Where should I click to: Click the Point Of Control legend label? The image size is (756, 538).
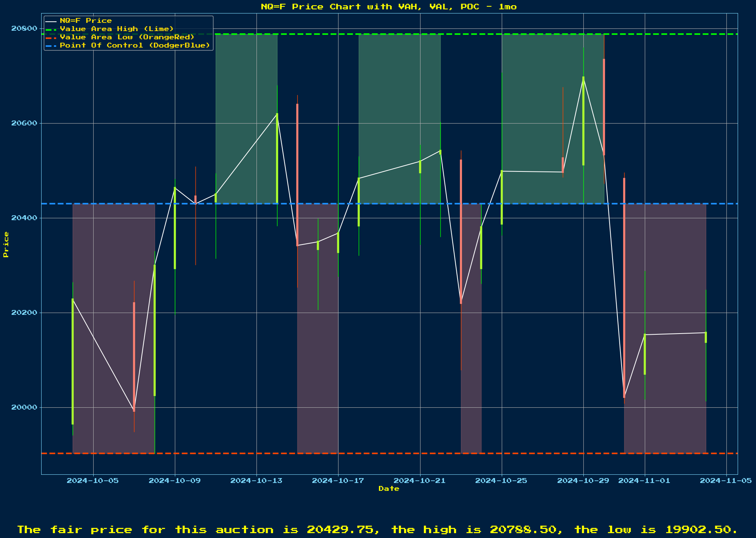pyautogui.click(x=135, y=45)
